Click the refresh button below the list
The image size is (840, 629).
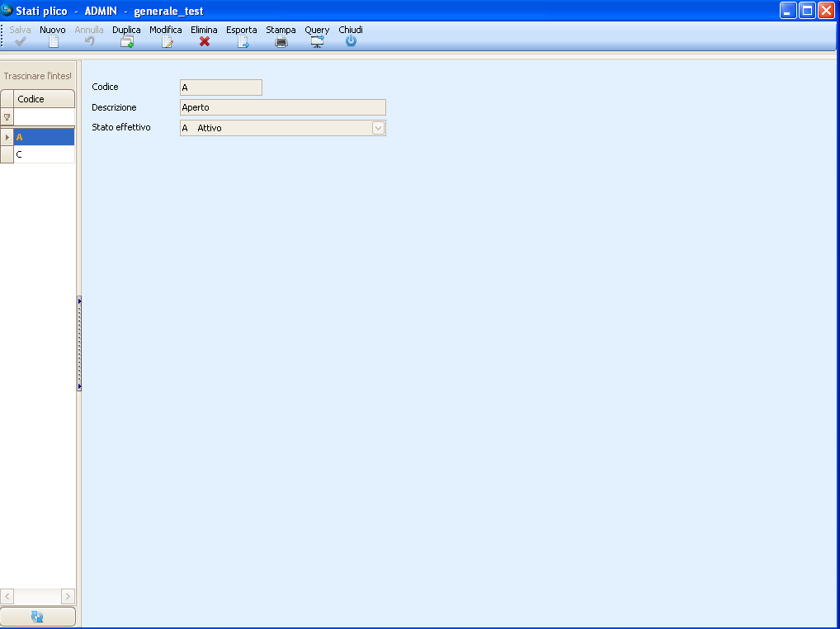point(38,617)
